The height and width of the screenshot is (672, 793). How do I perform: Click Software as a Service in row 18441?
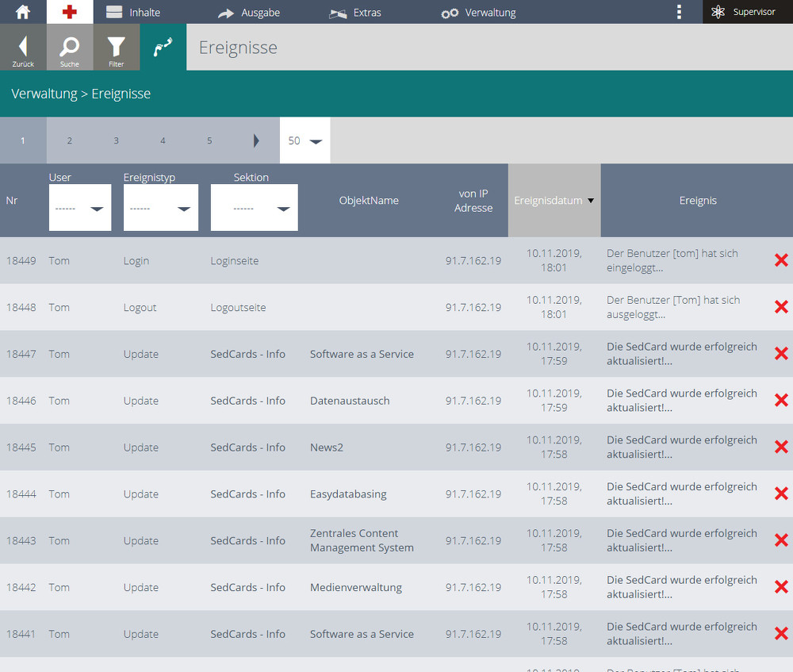click(362, 634)
